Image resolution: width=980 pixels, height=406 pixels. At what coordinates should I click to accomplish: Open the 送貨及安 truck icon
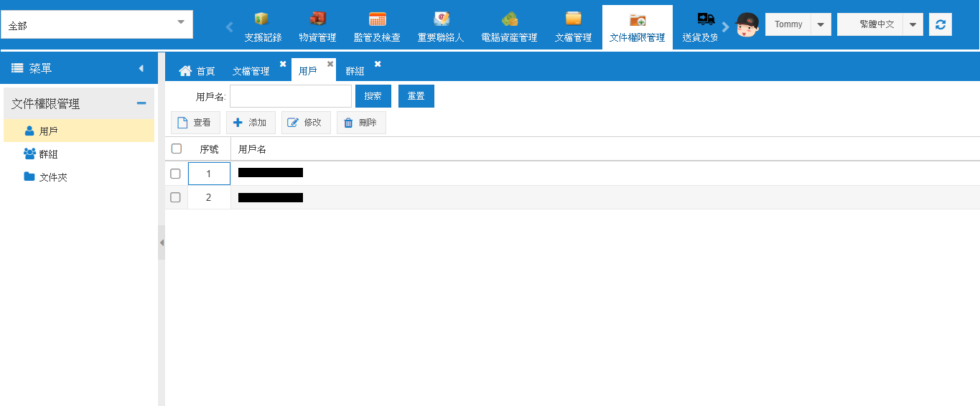tap(705, 19)
